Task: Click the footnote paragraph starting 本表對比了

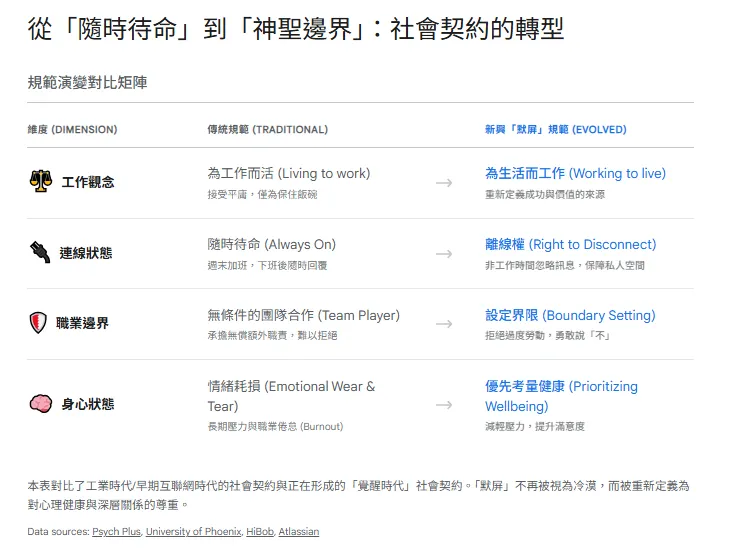Action: (x=358, y=495)
